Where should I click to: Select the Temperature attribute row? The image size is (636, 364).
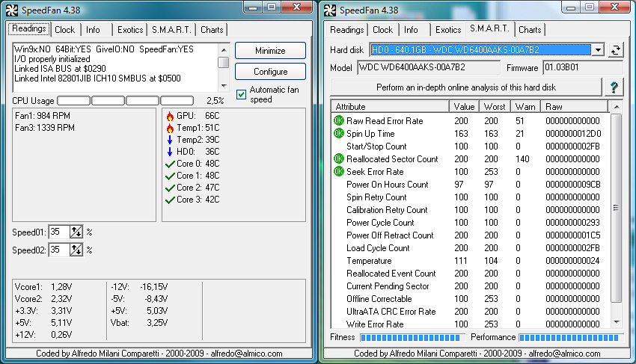tap(471, 261)
